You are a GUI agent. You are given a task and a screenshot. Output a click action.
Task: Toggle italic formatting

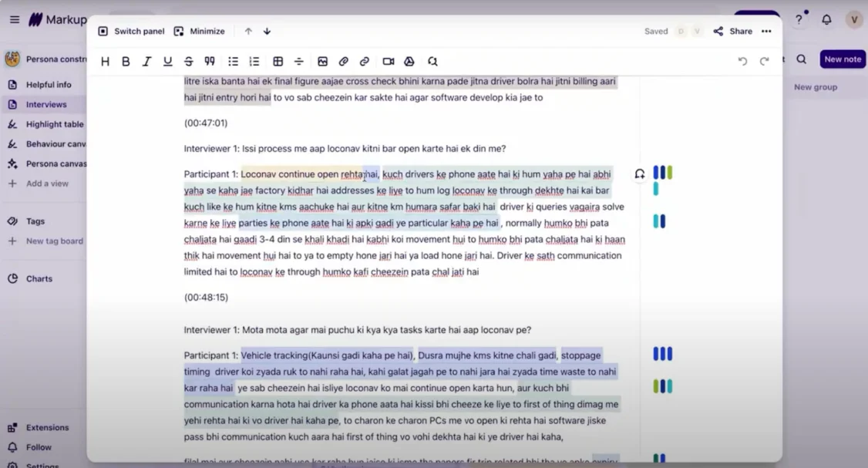point(146,62)
